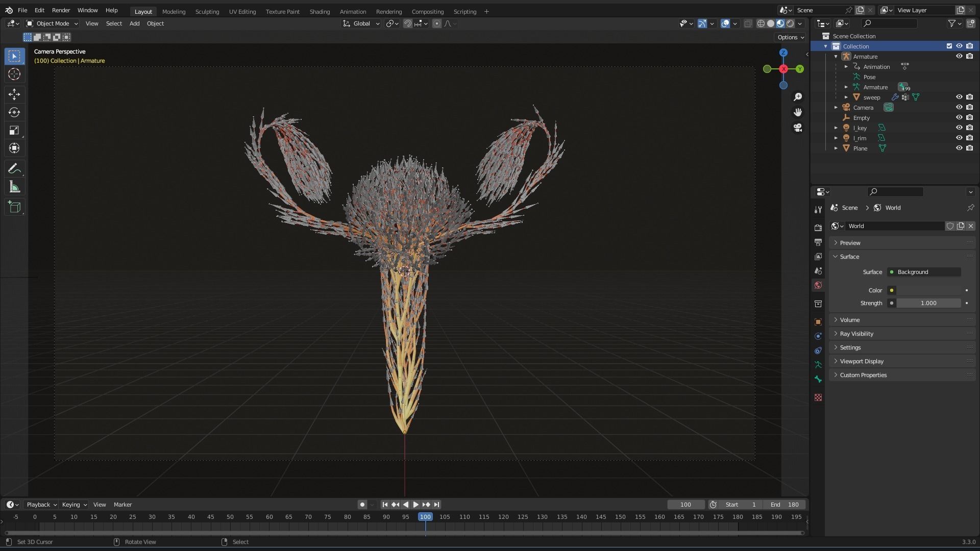Click the viewport zoom magnifier icon
This screenshot has width=980, height=551.
798,97
